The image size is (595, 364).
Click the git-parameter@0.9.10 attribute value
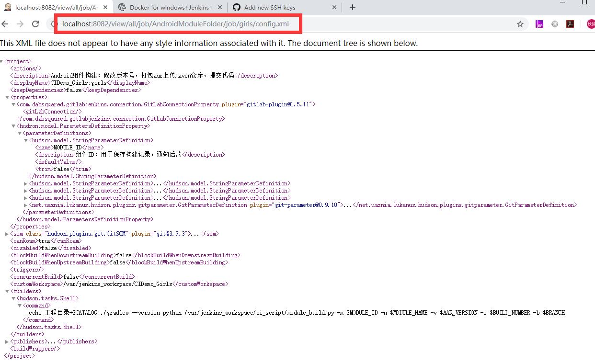click(307, 205)
